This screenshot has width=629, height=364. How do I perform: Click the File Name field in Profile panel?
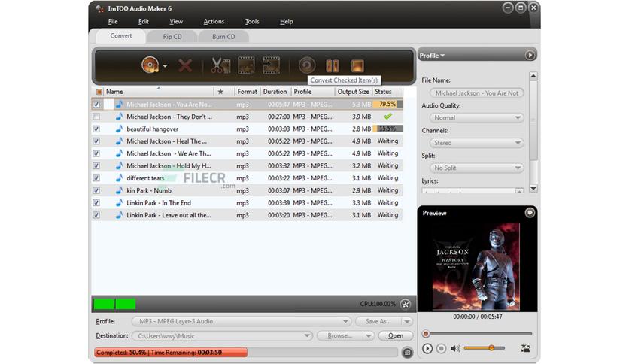click(476, 93)
